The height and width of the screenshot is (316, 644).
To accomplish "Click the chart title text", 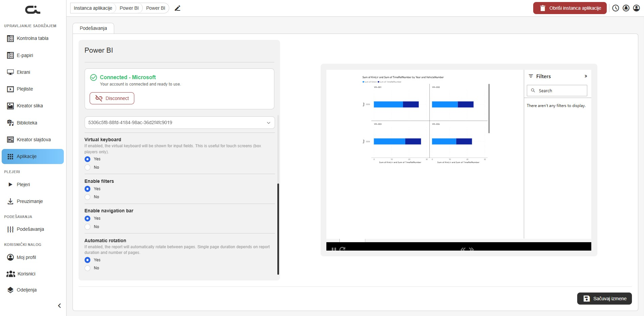I will click(x=403, y=77).
